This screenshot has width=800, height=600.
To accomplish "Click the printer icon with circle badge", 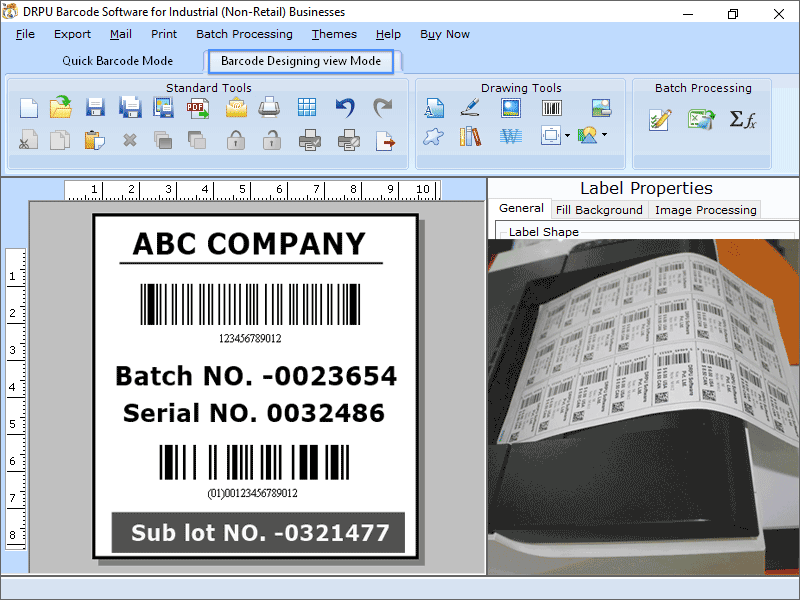I will (349, 140).
